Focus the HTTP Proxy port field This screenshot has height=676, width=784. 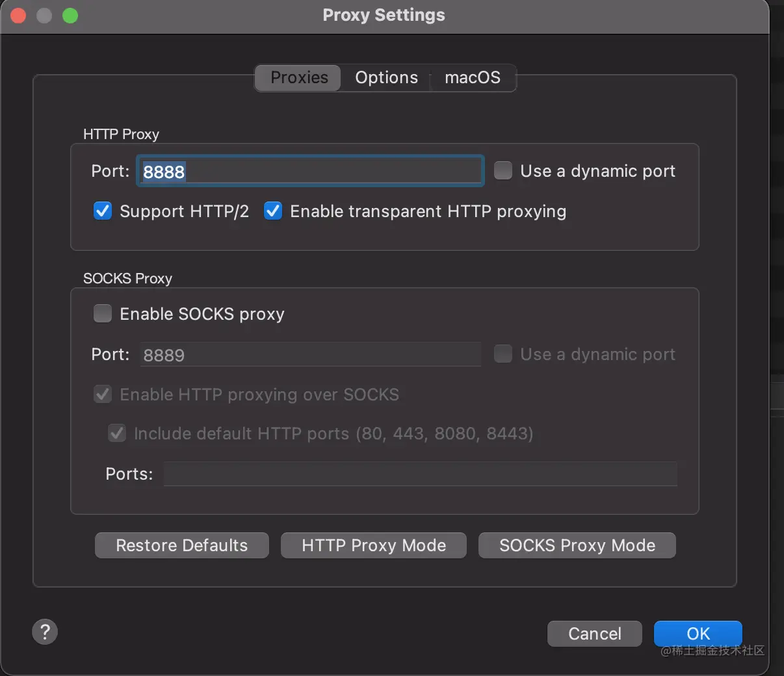pos(309,172)
